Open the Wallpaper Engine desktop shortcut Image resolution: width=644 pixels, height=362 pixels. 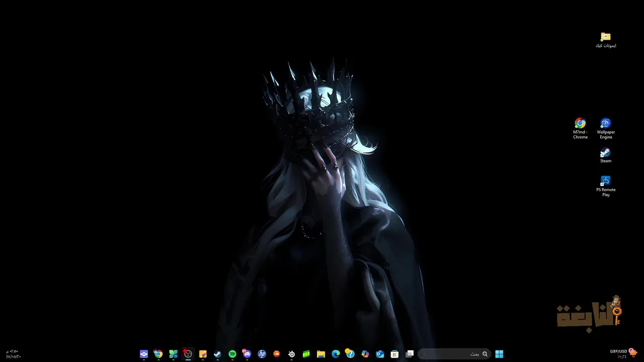[x=606, y=128]
